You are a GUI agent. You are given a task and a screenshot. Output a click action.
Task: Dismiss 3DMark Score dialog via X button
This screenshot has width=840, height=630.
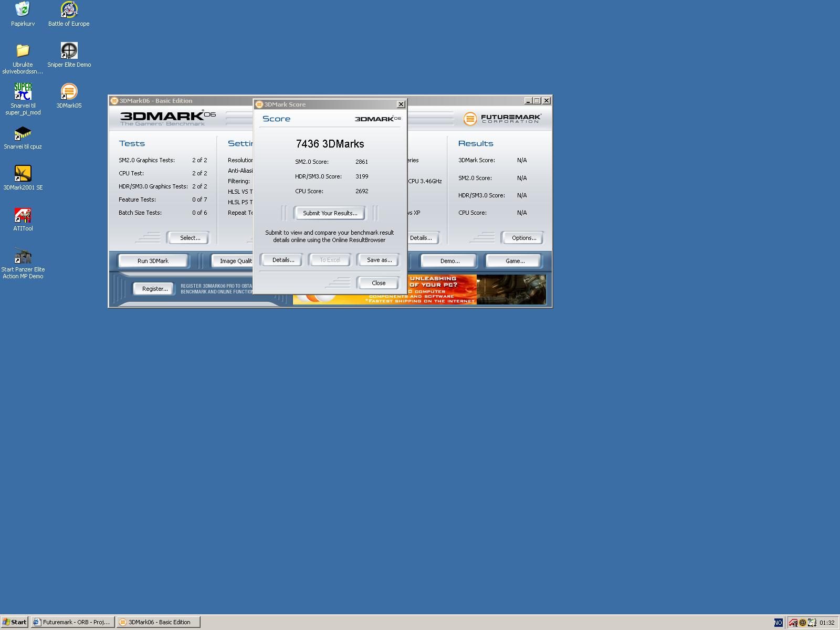(401, 104)
